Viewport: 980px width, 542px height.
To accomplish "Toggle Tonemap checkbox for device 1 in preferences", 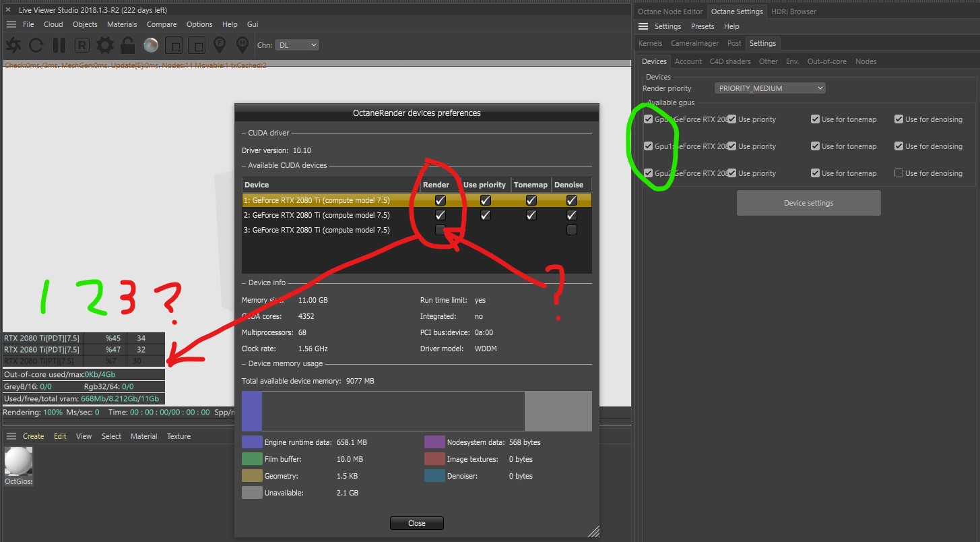I will (x=531, y=200).
